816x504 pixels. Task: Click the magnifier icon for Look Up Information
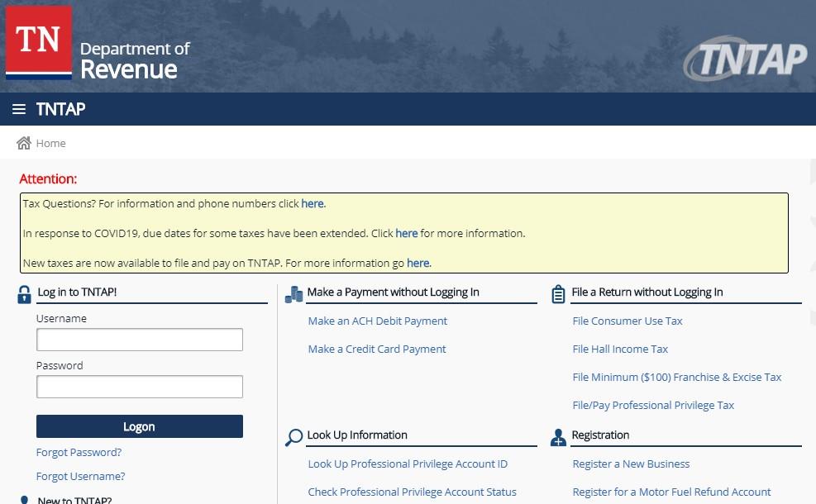point(294,437)
